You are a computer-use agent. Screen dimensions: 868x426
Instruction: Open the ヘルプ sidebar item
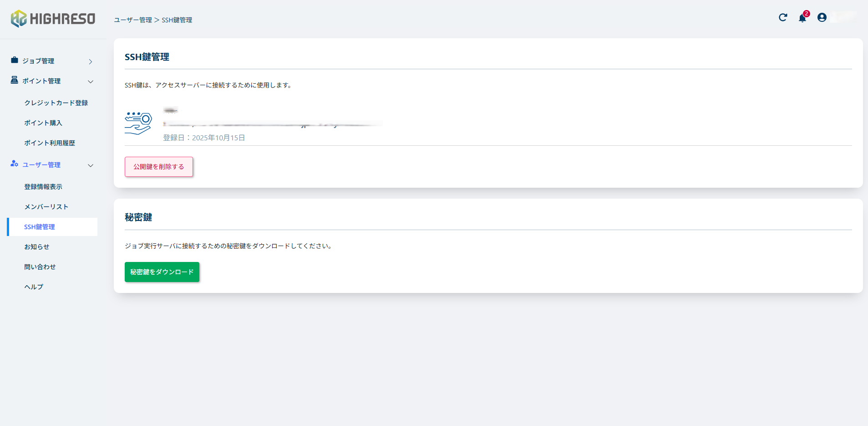click(34, 287)
